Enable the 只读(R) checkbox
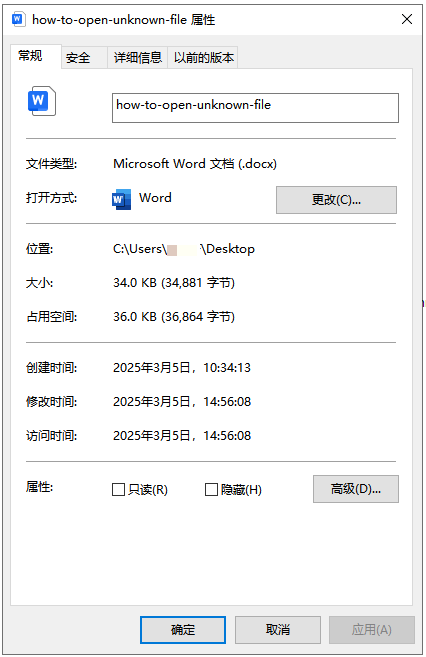Viewport: 426px width, 657px height. (119, 489)
